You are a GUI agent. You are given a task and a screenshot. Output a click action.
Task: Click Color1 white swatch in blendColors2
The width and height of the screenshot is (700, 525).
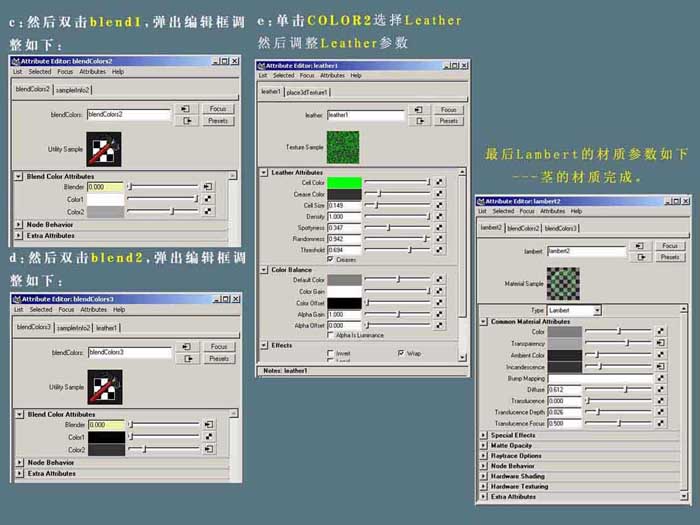[105, 199]
